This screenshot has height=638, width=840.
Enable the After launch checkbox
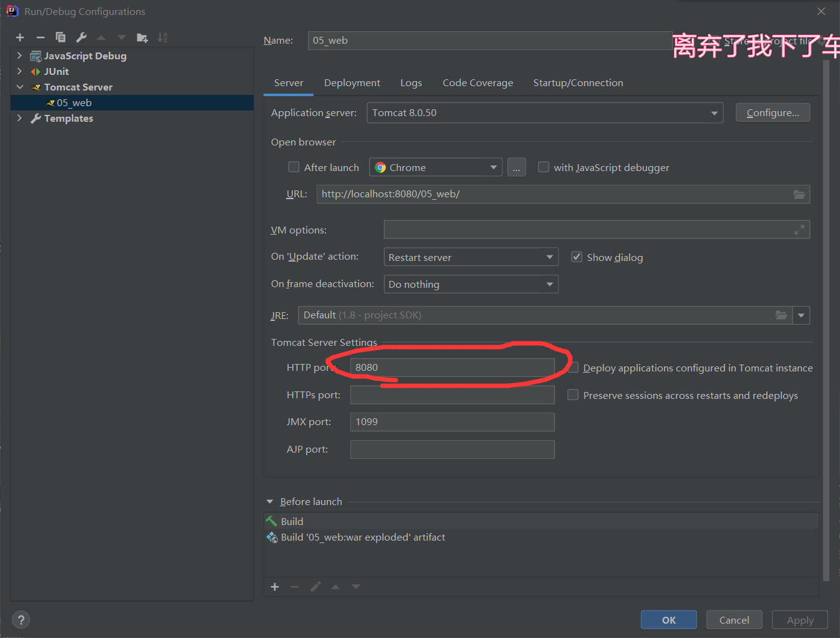[x=294, y=167]
